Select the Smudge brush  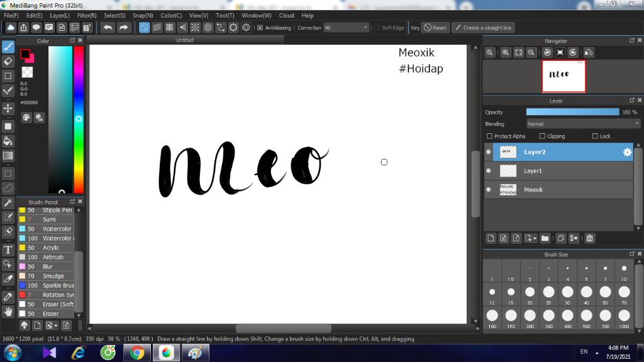click(47, 276)
